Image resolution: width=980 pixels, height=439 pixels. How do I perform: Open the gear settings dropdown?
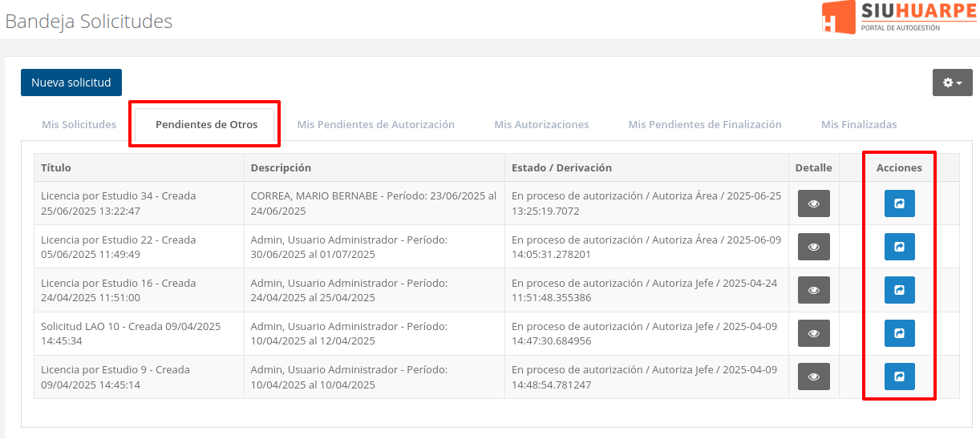tap(952, 83)
